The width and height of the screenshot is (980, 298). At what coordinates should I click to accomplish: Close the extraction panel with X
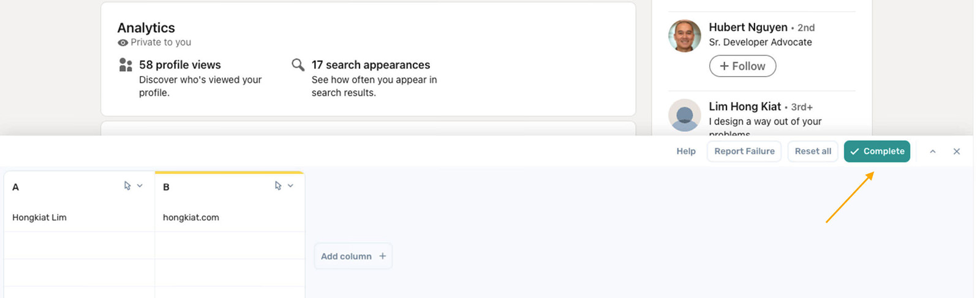[x=957, y=151]
